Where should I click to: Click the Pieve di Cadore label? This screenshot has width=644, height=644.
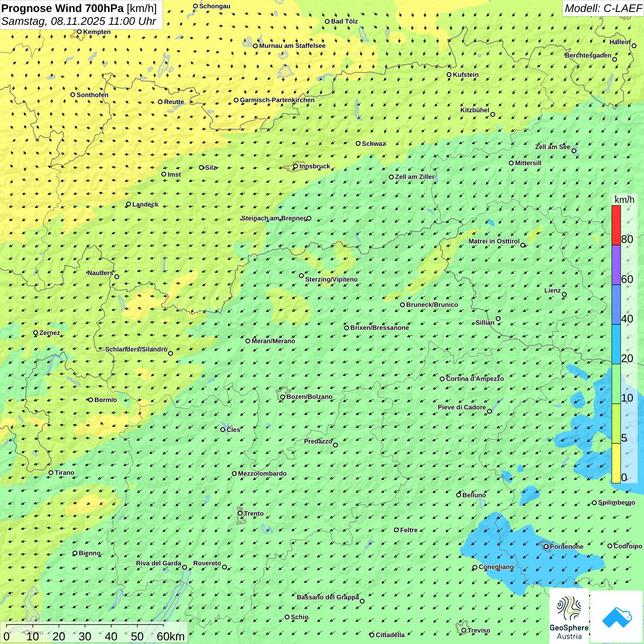[x=462, y=407]
